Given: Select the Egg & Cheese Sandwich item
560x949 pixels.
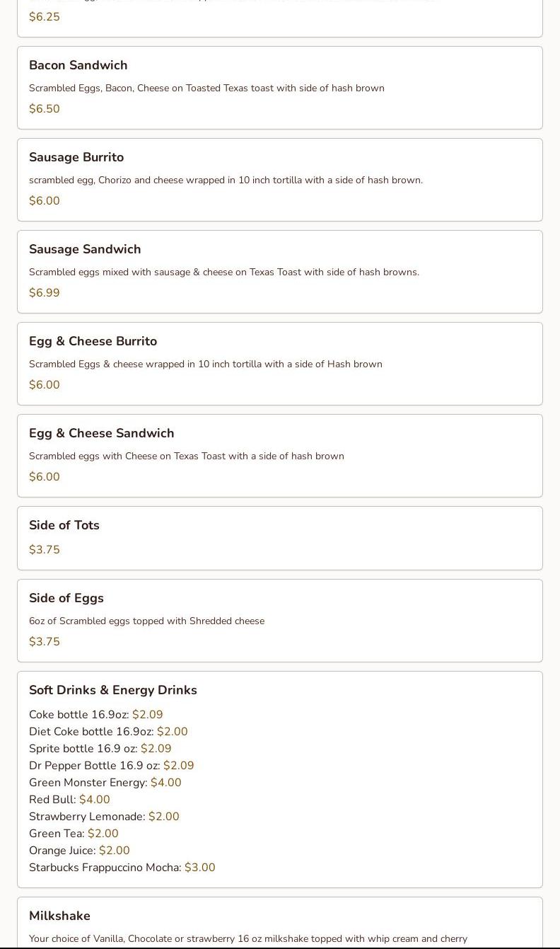Looking at the screenshot, I should pos(280,456).
